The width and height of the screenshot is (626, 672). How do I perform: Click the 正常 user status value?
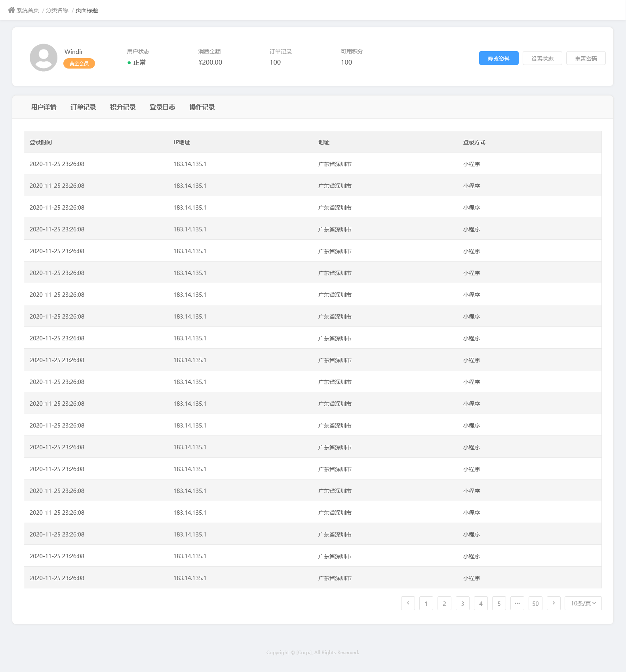(x=139, y=62)
